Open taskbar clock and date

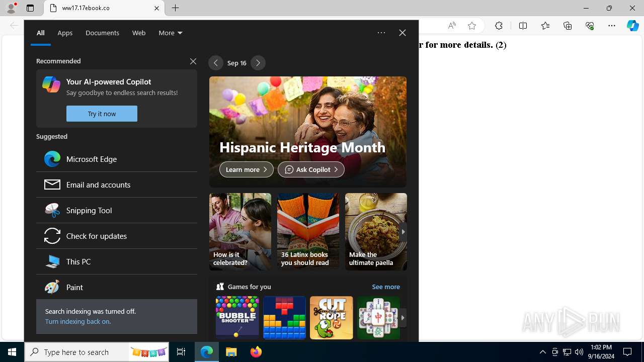601,352
